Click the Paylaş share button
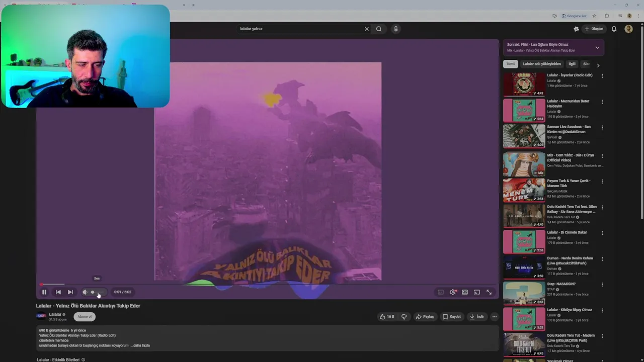The height and width of the screenshot is (362, 644). 425,317
